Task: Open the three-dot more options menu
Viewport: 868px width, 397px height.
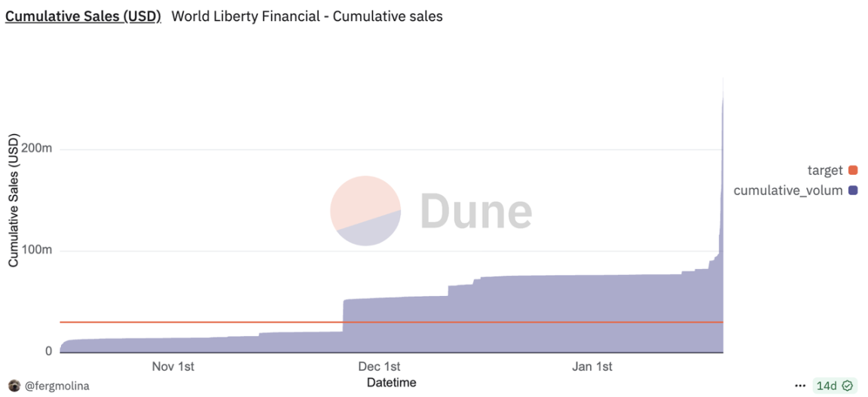Action: [x=800, y=386]
